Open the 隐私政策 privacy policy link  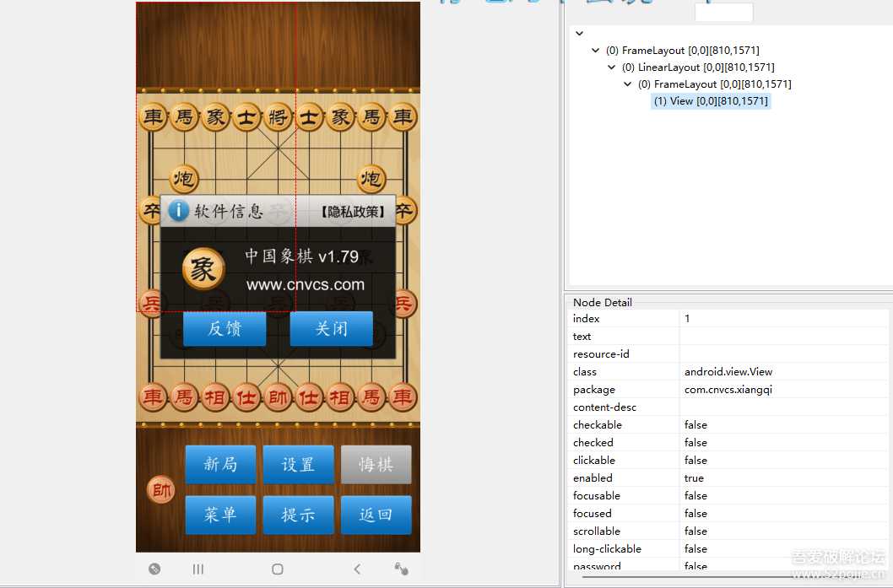pos(353,211)
